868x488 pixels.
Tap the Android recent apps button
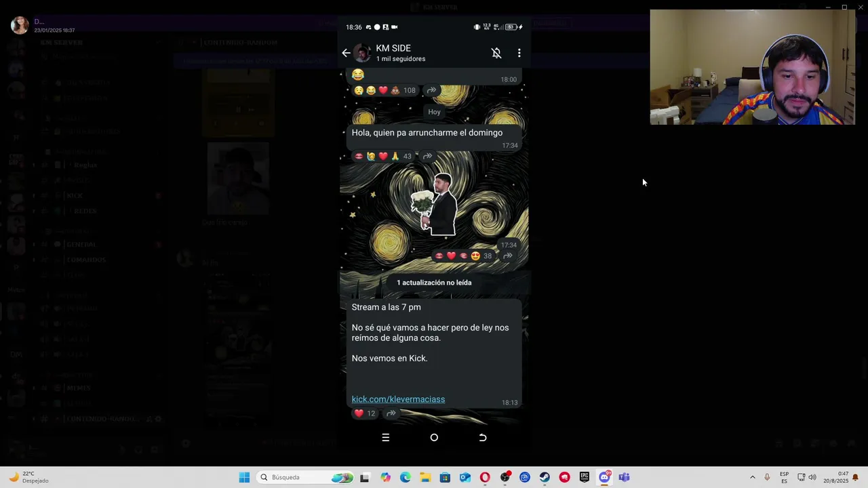385,437
